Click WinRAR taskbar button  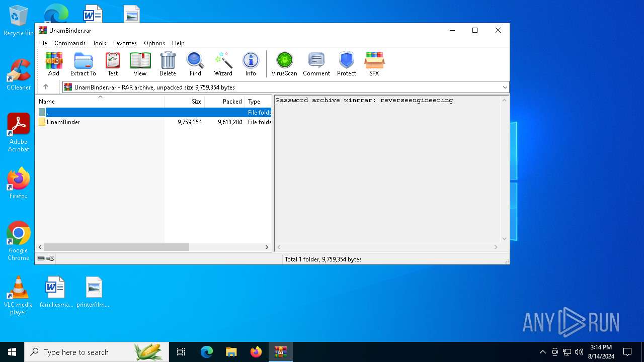280,352
